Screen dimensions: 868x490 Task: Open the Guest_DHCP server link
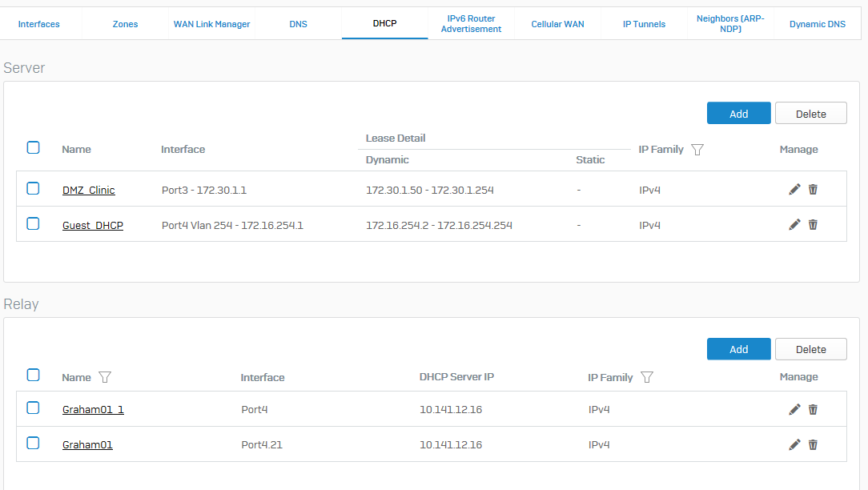point(92,225)
